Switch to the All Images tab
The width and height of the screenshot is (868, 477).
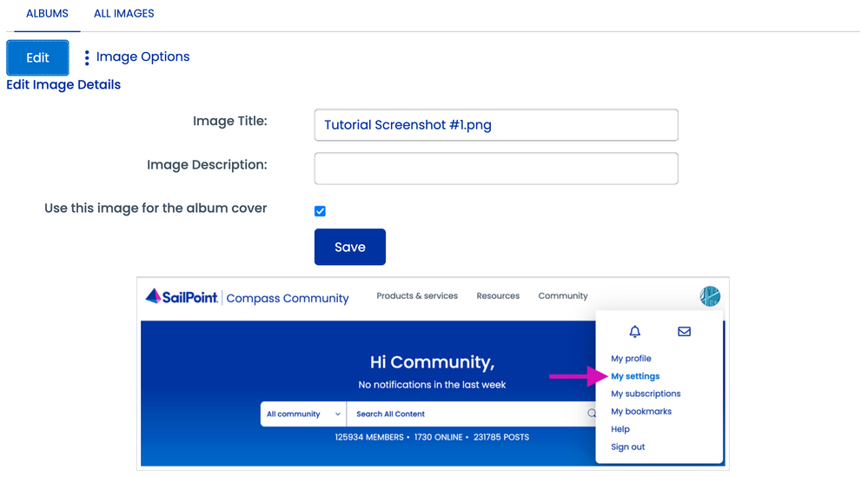click(124, 14)
